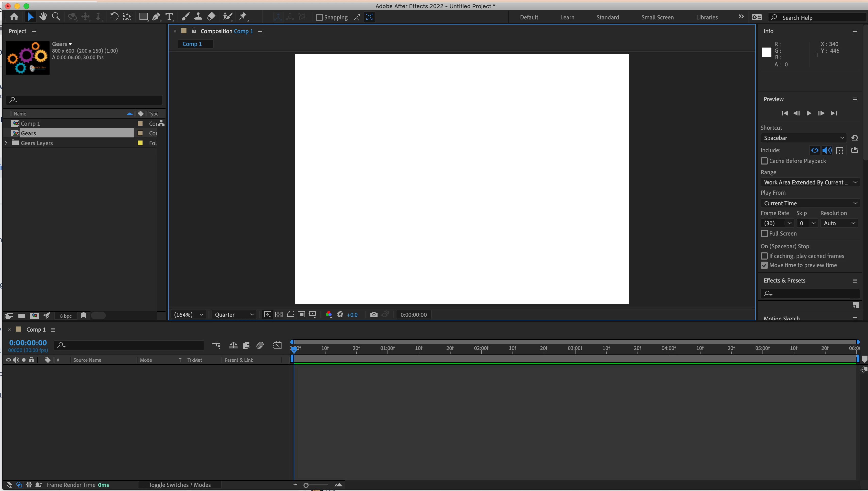Viewport: 868px width, 491px height.
Task: Click the trash icon in Project panel
Action: tap(84, 316)
